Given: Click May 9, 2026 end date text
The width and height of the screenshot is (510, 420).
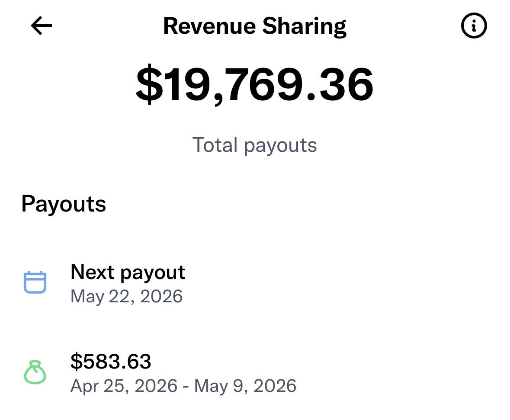Looking at the screenshot, I should tap(245, 386).
